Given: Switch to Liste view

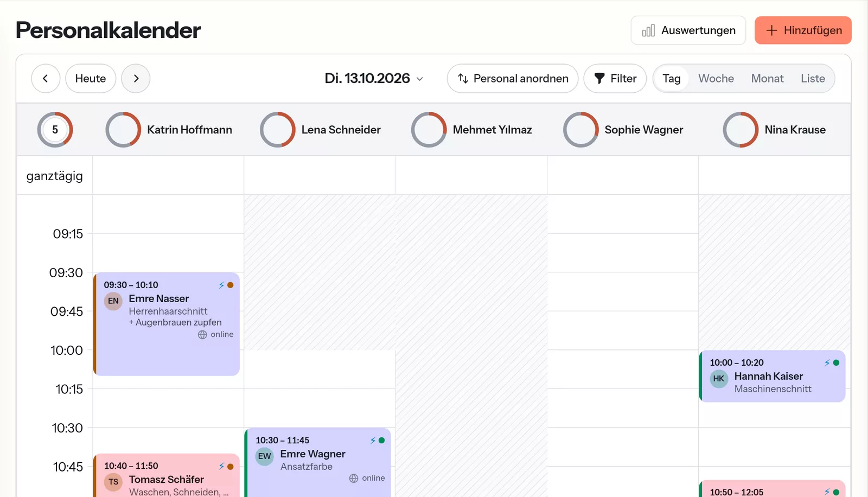Looking at the screenshot, I should pyautogui.click(x=813, y=79).
